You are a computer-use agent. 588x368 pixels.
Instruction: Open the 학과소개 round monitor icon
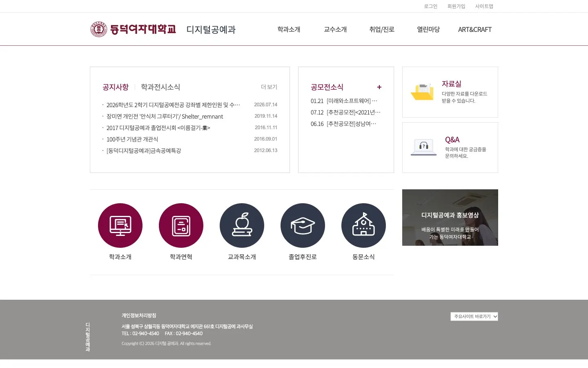[120, 225]
